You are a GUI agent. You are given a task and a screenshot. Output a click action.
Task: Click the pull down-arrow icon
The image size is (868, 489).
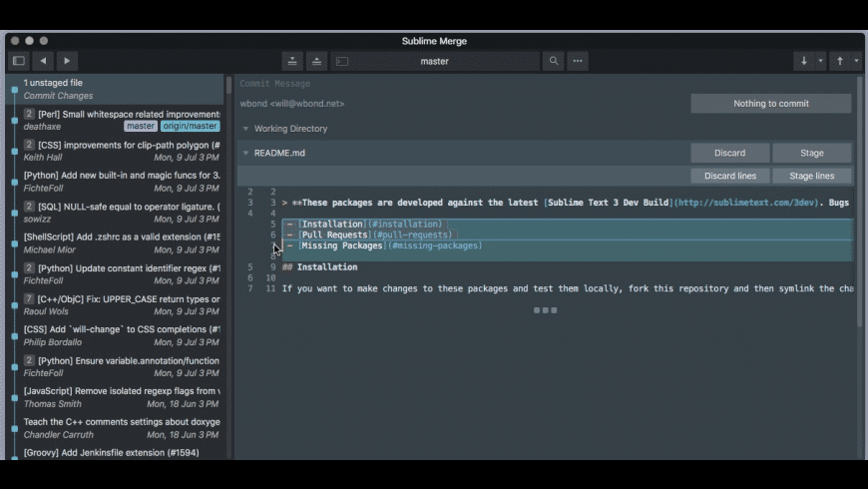[x=804, y=61]
